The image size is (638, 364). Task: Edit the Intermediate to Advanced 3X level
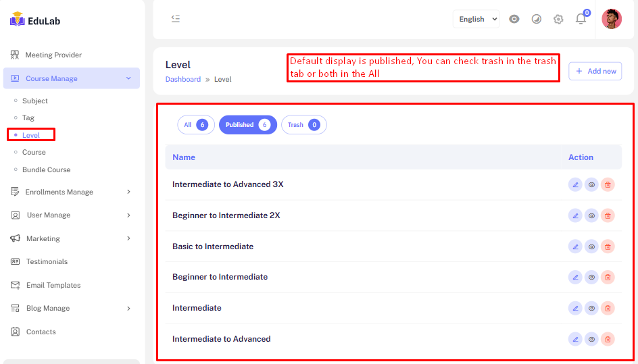click(x=575, y=184)
